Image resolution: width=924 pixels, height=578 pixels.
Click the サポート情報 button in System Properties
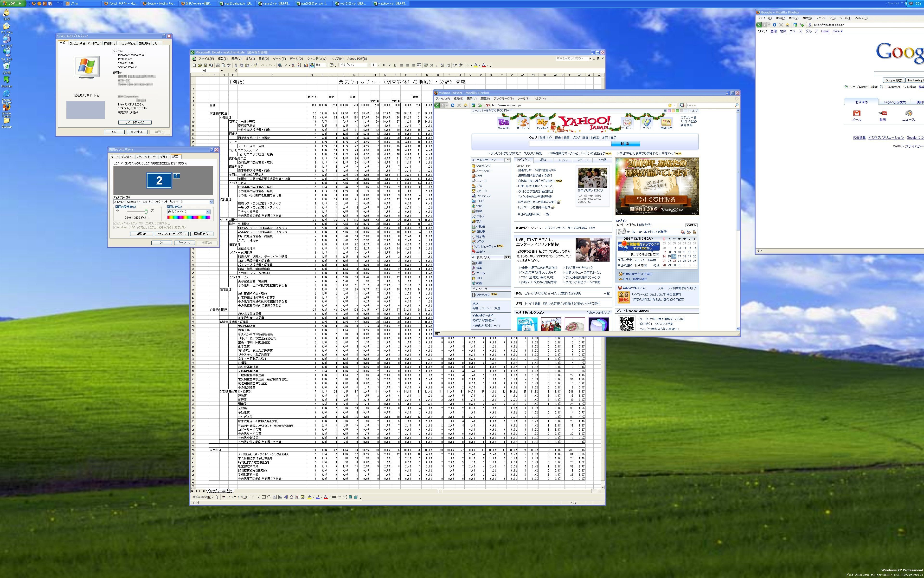tap(135, 122)
